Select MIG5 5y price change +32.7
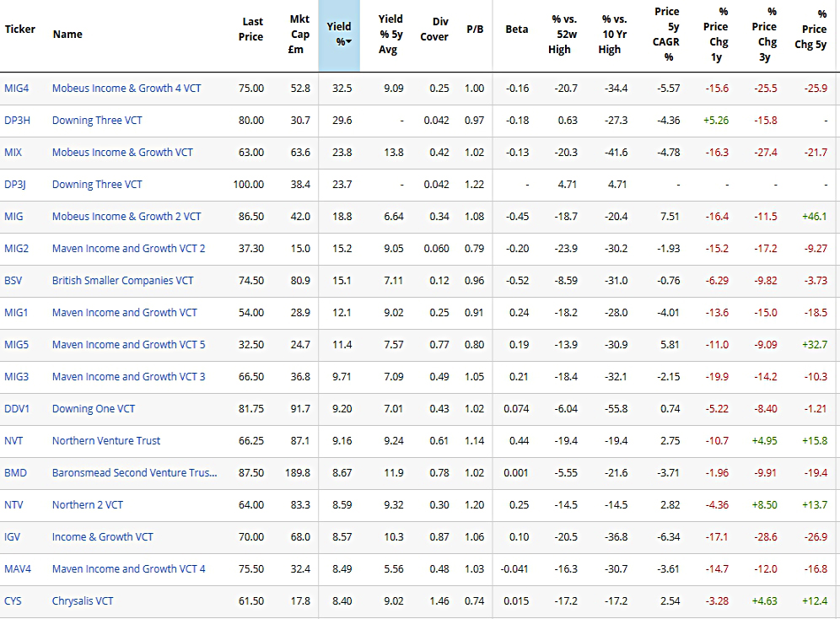Screen dimensions: 840x619 click(815, 345)
